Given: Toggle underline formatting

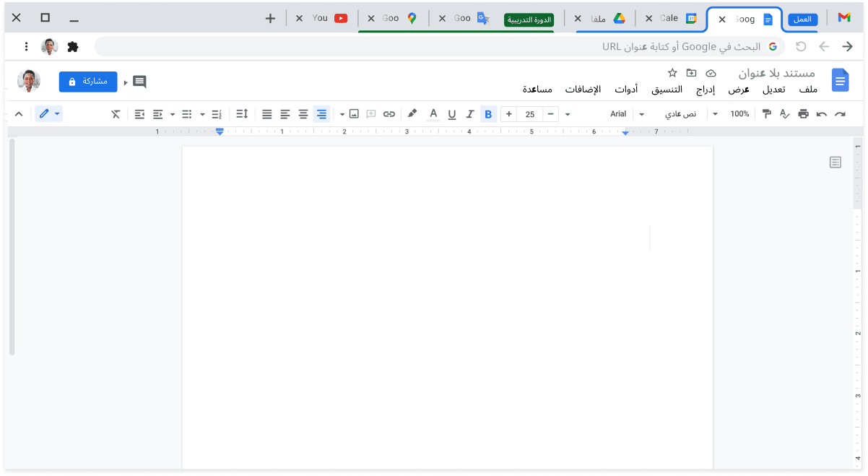Looking at the screenshot, I should 452,114.
